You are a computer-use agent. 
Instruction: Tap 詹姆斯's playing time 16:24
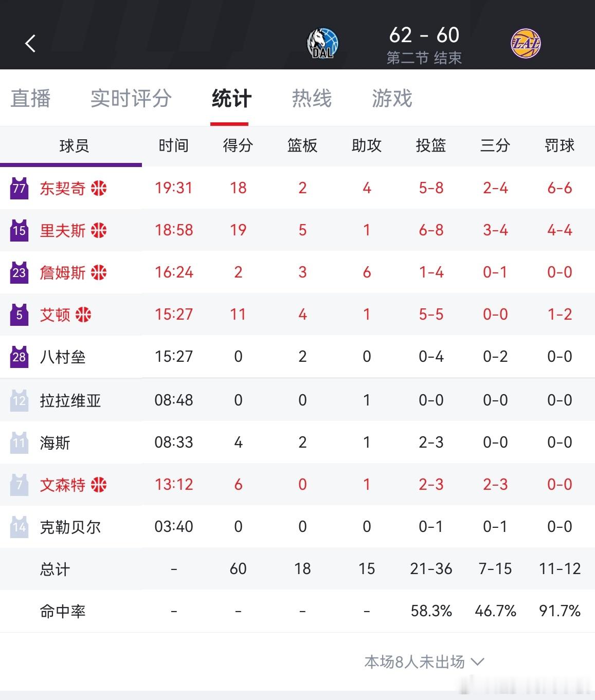[174, 272]
